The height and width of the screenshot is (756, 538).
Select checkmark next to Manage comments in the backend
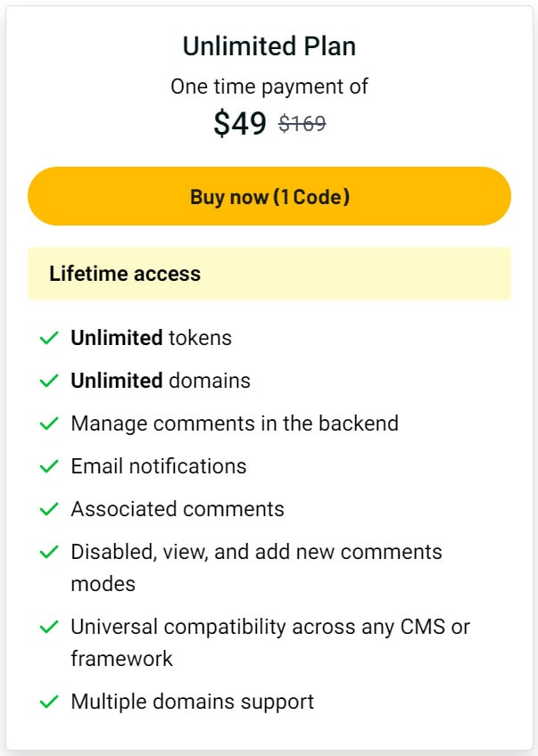[49, 424]
